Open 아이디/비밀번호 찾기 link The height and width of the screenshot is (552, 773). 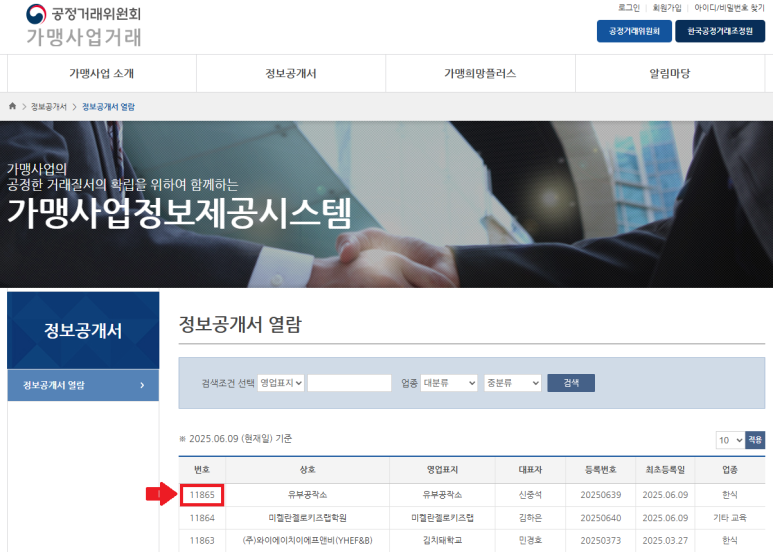[x=730, y=8]
